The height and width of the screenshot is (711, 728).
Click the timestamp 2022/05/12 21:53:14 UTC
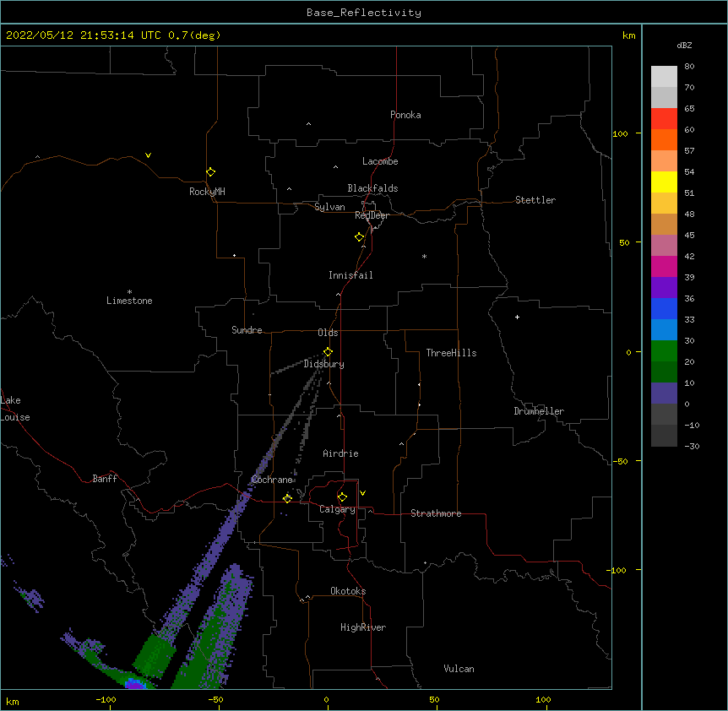(84, 35)
